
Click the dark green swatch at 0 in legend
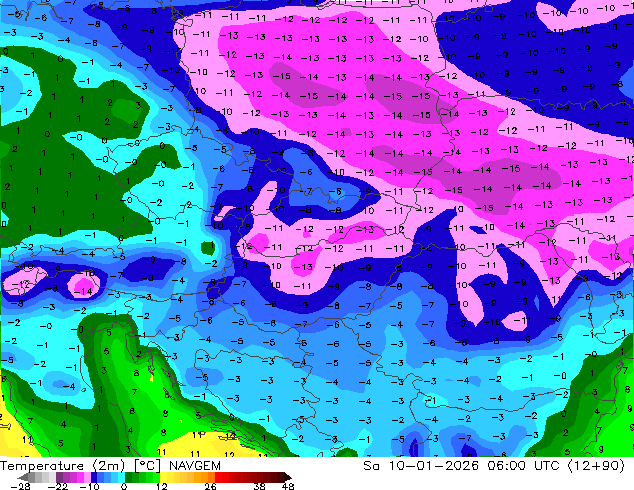(x=129, y=477)
